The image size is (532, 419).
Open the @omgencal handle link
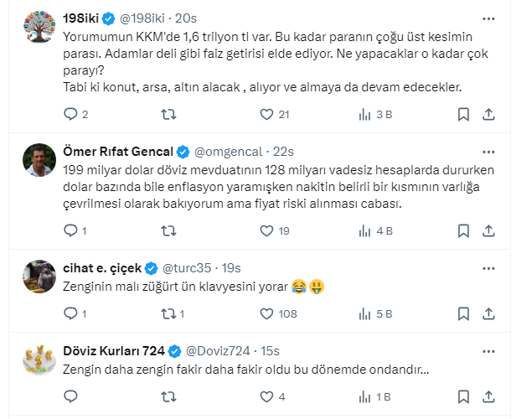231,152
